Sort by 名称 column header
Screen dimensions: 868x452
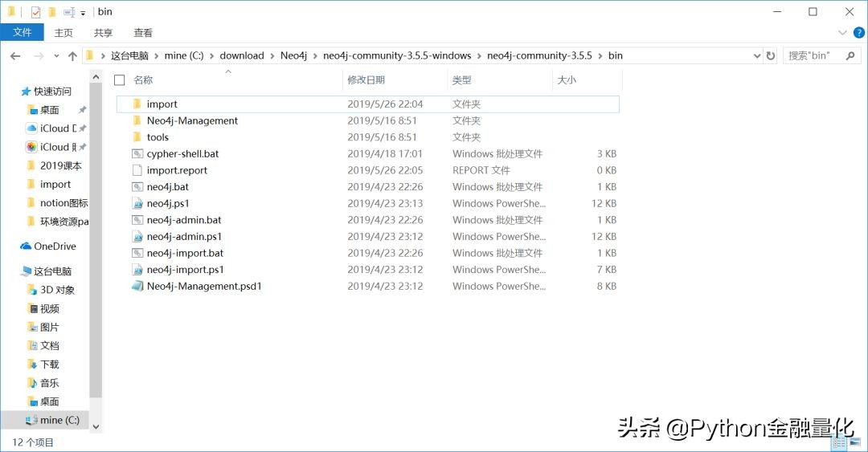pos(143,80)
